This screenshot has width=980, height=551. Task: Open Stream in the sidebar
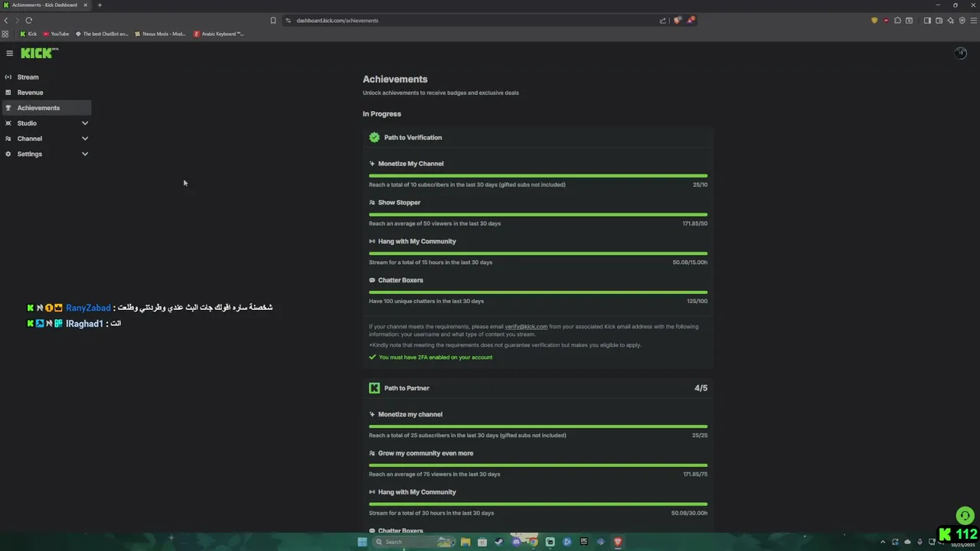pos(46,77)
